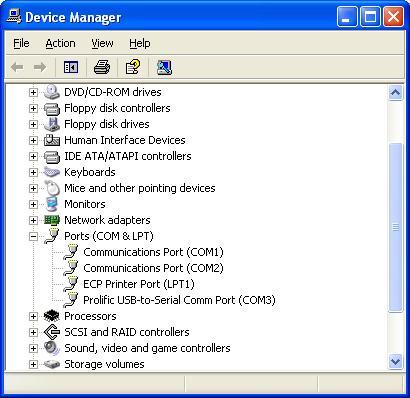The width and height of the screenshot is (410, 398).
Task: Select the Processors label
Action: (x=90, y=316)
